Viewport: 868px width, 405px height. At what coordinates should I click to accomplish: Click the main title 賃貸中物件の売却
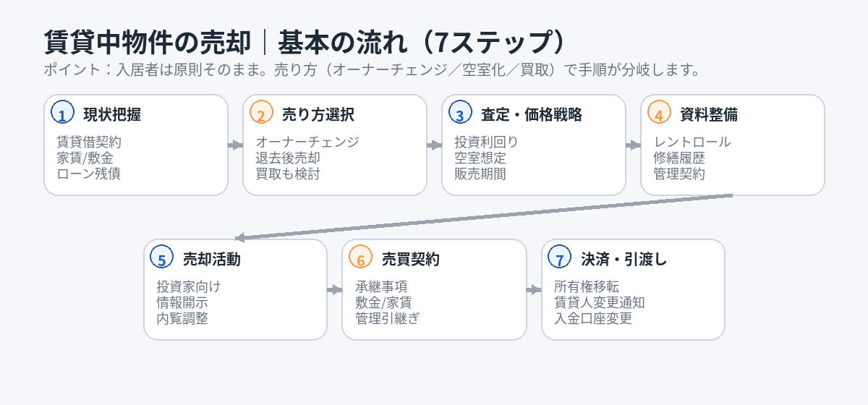pyautogui.click(x=148, y=42)
